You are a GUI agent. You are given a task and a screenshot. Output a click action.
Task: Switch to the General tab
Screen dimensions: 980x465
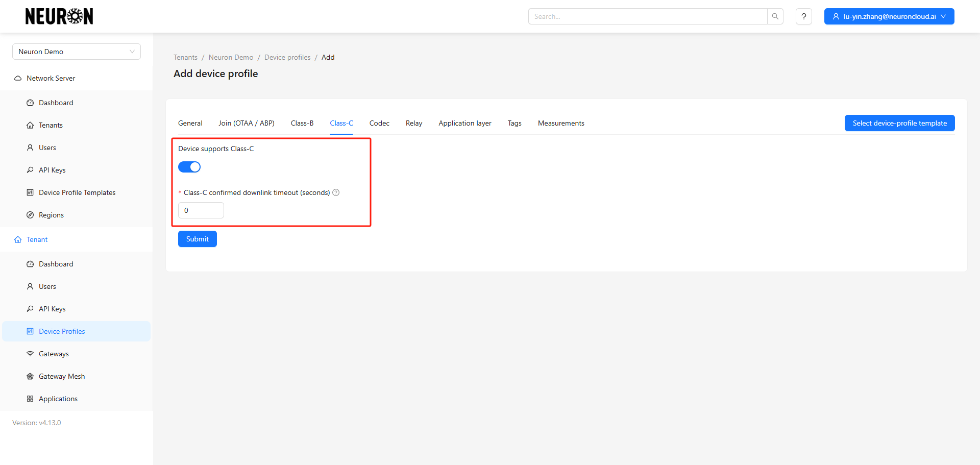pyautogui.click(x=190, y=123)
